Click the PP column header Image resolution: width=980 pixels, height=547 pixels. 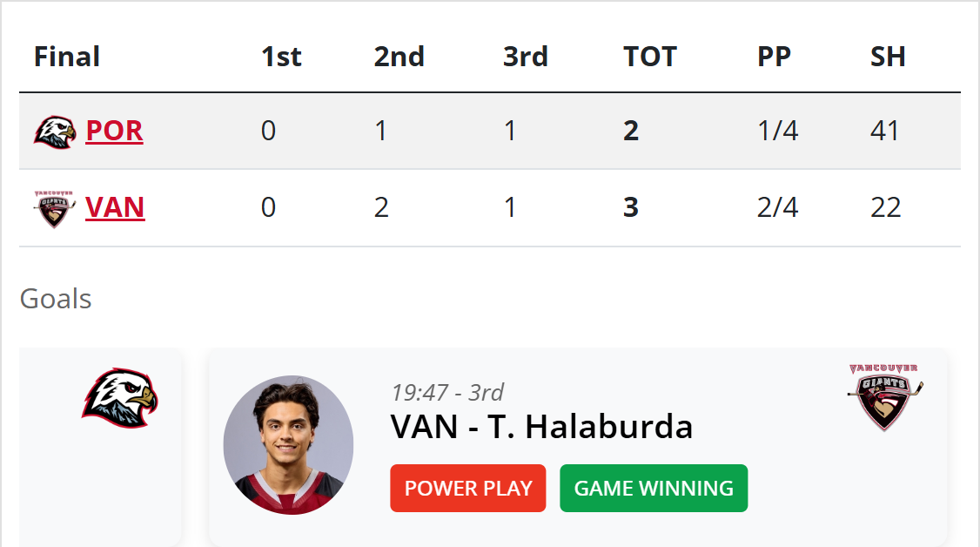(x=774, y=57)
